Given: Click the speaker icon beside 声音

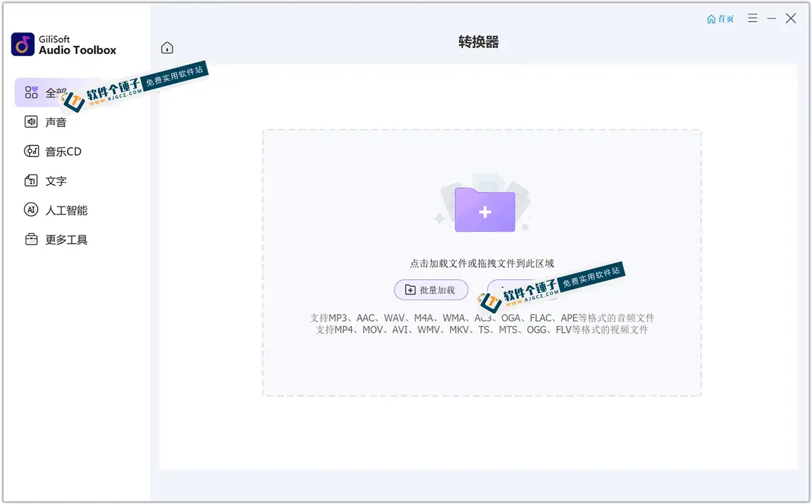Looking at the screenshot, I should pos(30,122).
